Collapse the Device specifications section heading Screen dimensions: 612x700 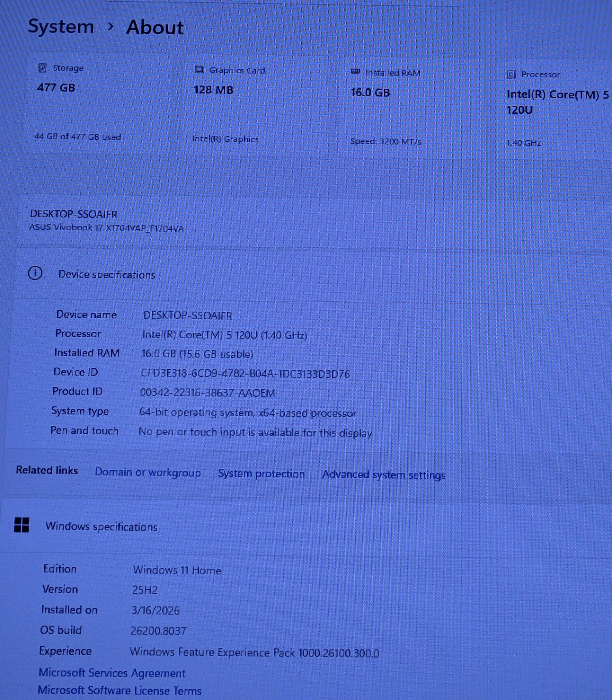pyautogui.click(x=107, y=275)
